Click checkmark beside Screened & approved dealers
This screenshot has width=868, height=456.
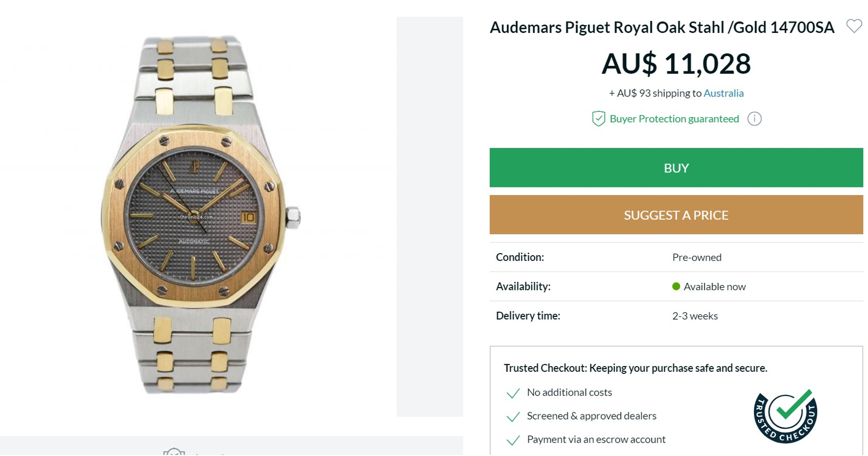[x=513, y=416]
